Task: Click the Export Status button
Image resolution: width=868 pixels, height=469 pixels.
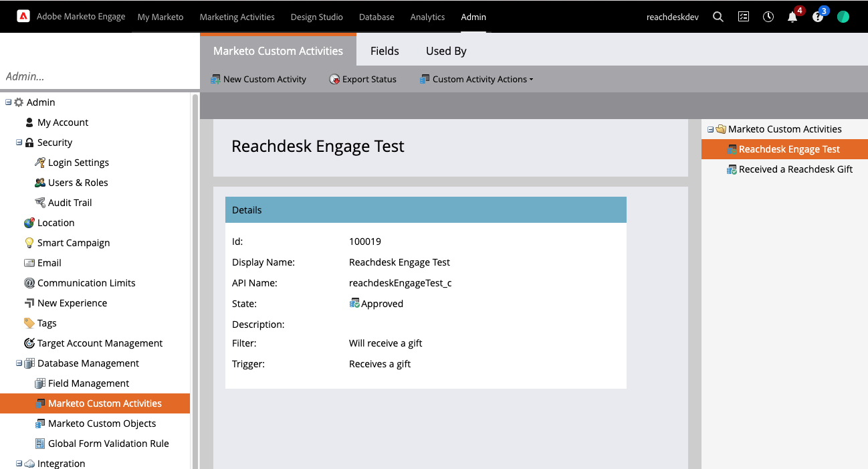Action: tap(363, 79)
